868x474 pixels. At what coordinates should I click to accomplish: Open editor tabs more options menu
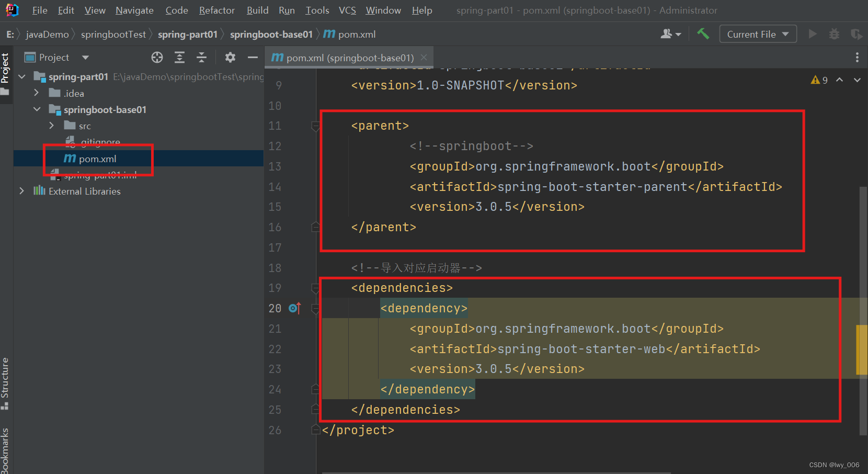point(857,58)
